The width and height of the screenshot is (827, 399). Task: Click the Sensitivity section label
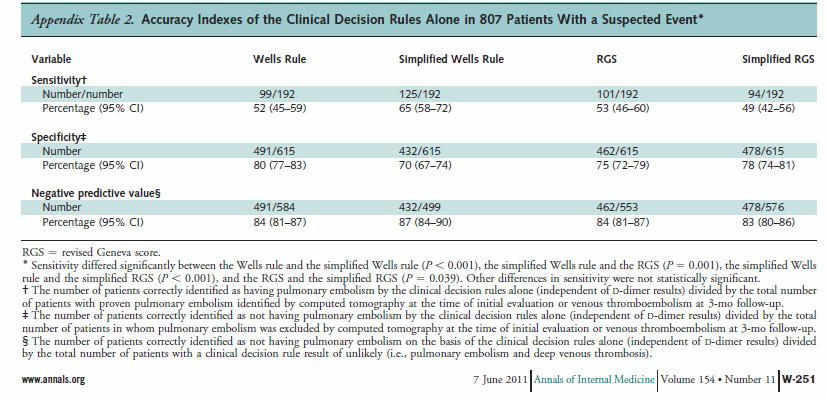point(59,80)
